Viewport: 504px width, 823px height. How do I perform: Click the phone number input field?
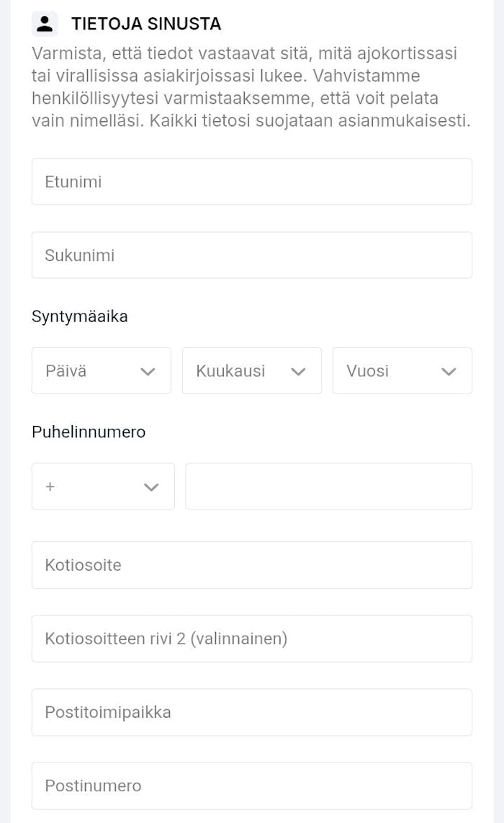coord(329,486)
